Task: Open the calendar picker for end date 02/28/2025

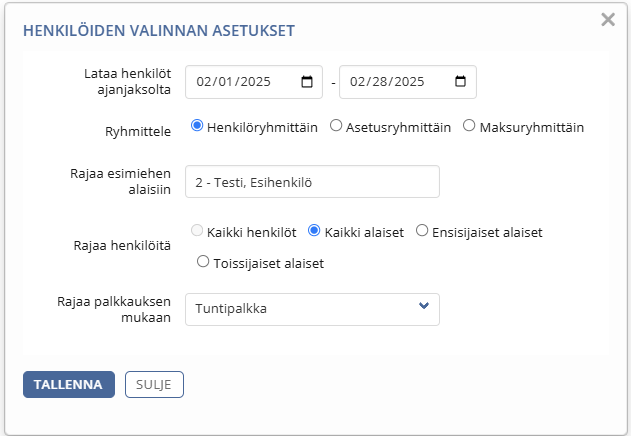Action: coord(460,82)
